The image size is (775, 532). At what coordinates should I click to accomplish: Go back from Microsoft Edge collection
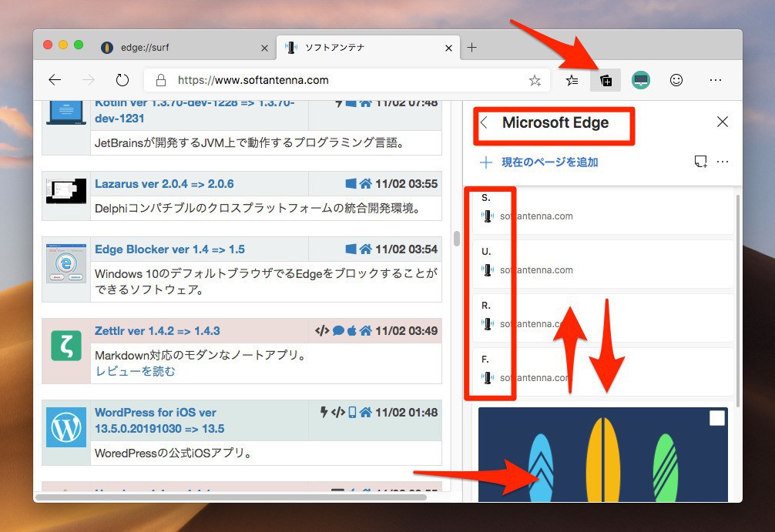click(x=485, y=122)
